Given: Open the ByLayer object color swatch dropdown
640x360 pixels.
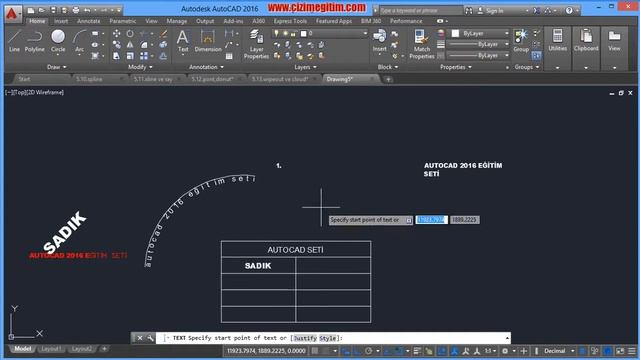Looking at the screenshot, I should [507, 33].
